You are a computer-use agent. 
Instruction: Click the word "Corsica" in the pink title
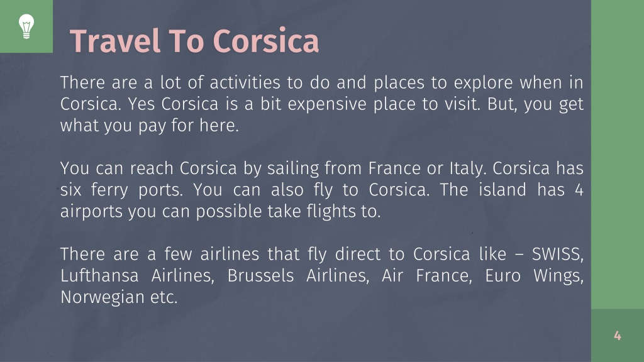[266, 41]
